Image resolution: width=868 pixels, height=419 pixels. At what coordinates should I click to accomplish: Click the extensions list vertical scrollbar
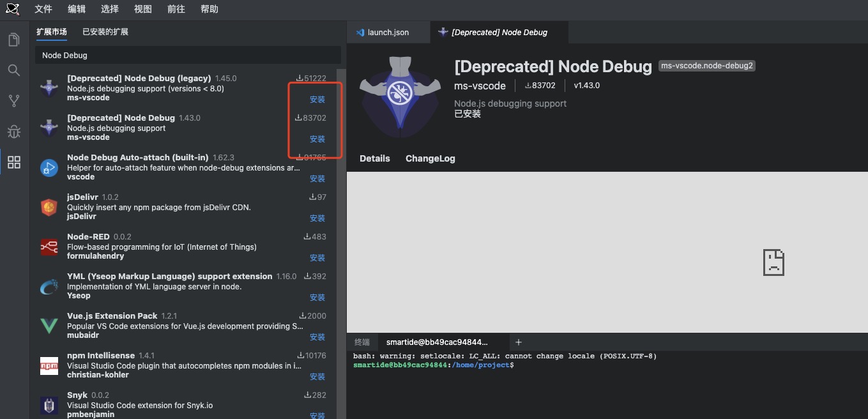pyautogui.click(x=341, y=243)
